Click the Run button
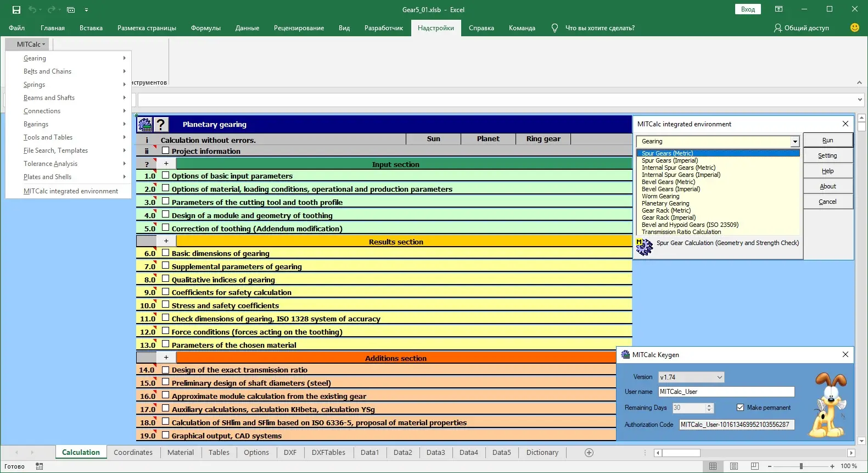Screen dimensions: 868x473 [x=828, y=140]
